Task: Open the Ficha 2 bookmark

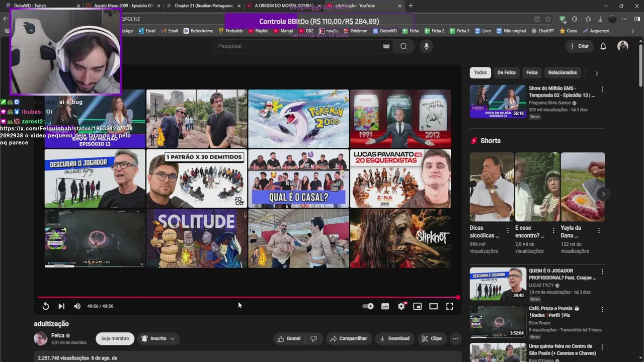Action: pos(434,31)
